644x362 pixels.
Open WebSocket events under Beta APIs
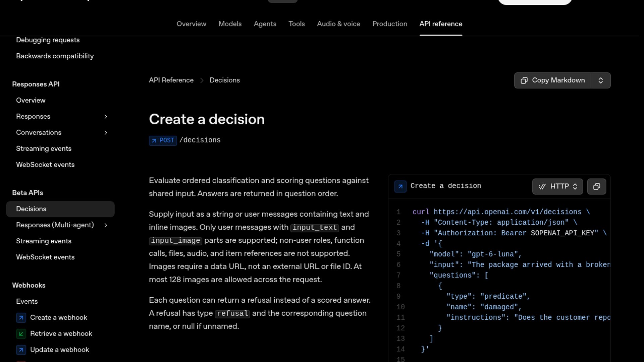(45, 257)
